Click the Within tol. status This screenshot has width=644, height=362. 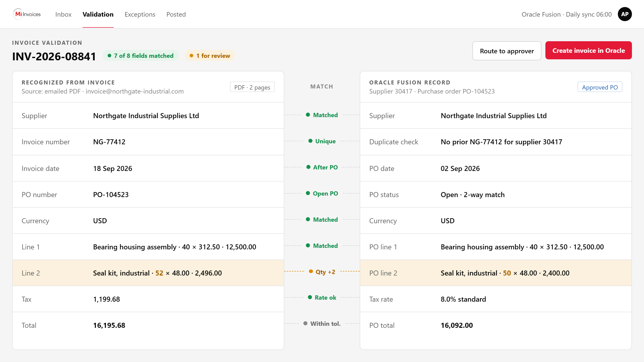322,324
